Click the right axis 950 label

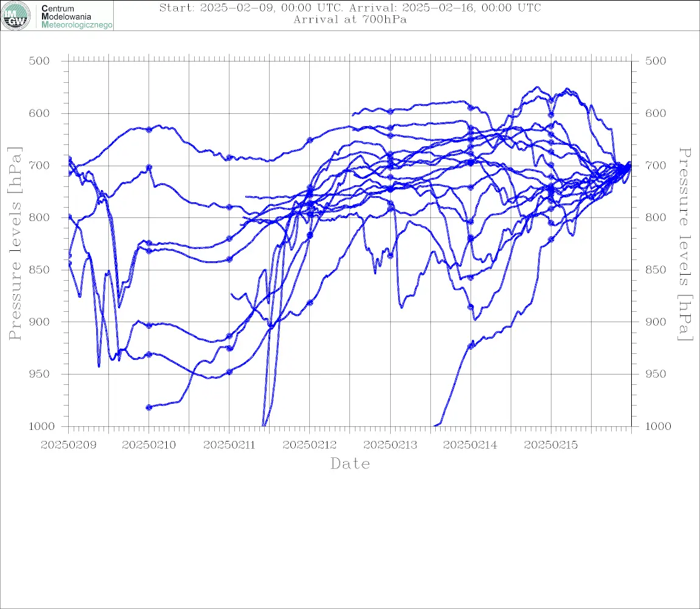point(656,374)
